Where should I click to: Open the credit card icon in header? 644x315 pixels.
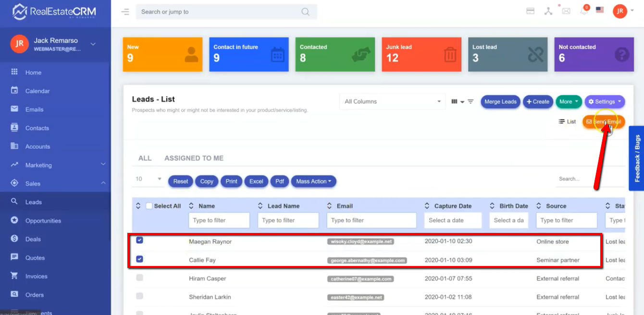[531, 12]
